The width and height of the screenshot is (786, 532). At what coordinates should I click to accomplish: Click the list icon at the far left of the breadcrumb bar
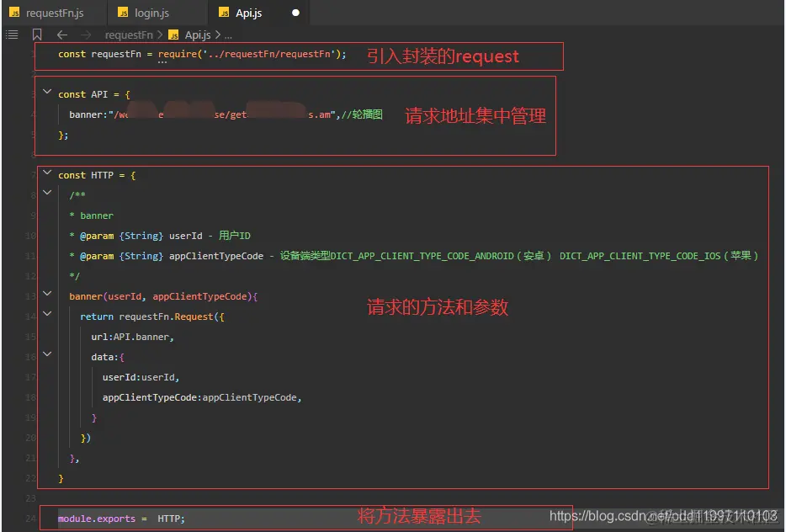pyautogui.click(x=11, y=35)
